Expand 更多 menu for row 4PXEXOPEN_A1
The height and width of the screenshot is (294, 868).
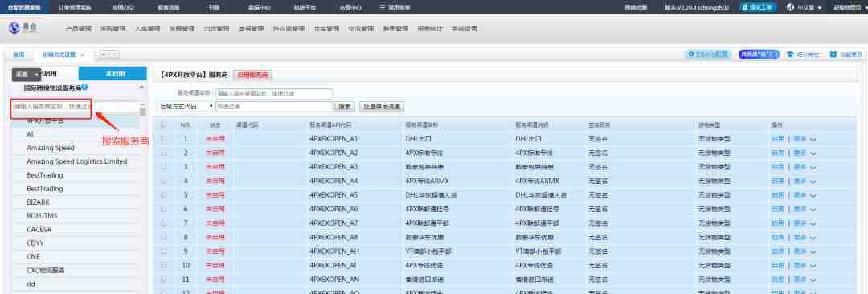click(x=805, y=139)
